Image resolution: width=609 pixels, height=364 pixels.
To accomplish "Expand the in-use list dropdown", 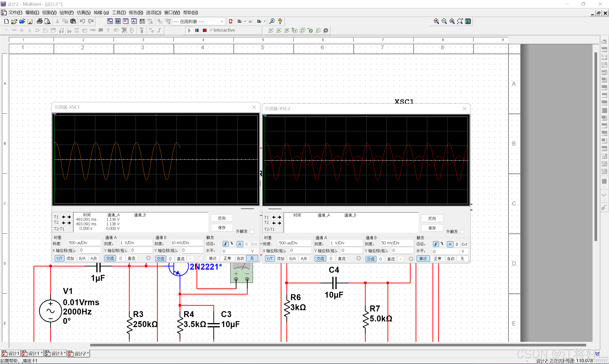I will (222, 22).
